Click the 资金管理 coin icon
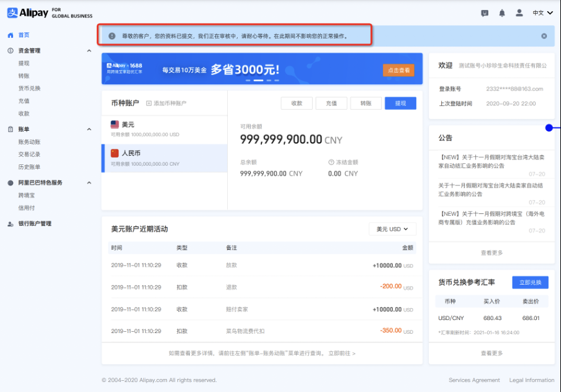 pos(11,51)
